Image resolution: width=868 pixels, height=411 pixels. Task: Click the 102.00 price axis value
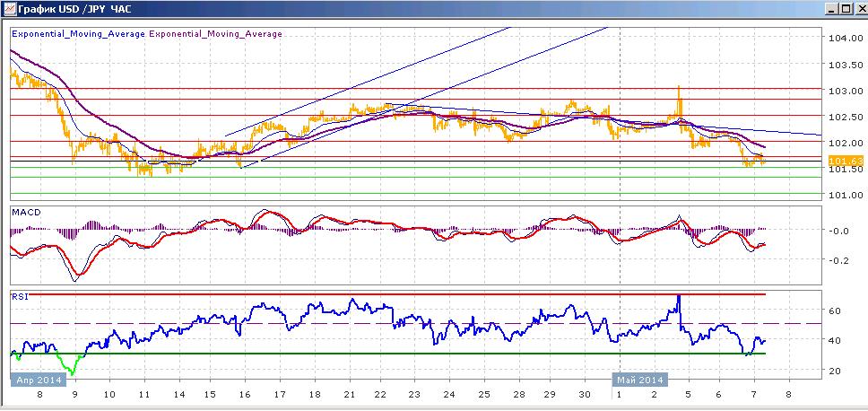[846, 143]
